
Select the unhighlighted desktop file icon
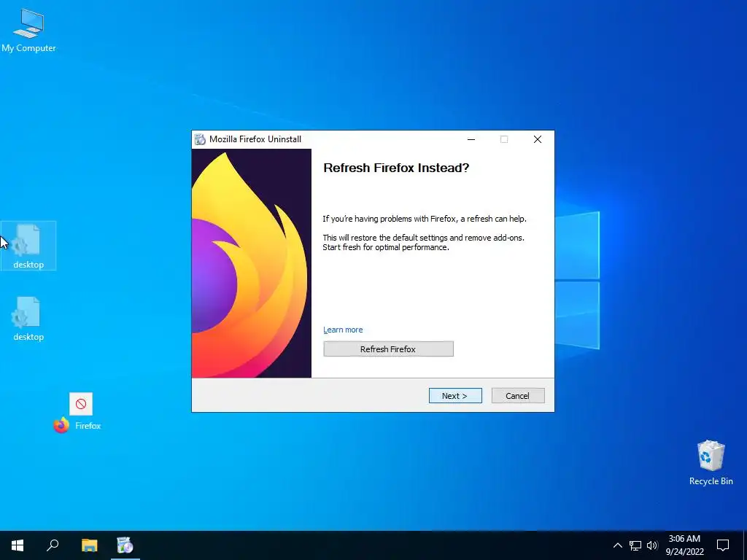coord(28,318)
